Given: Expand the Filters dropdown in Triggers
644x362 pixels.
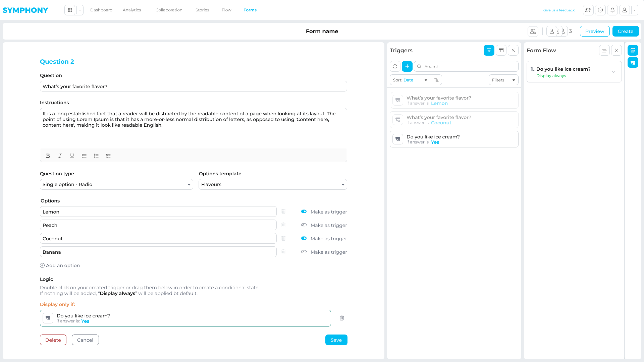Looking at the screenshot, I should (503, 80).
